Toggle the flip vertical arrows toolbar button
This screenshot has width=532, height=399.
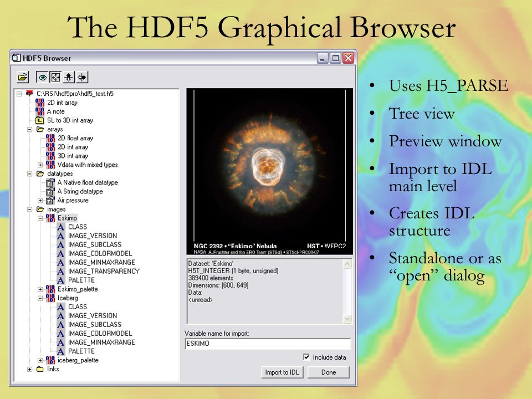click(69, 78)
